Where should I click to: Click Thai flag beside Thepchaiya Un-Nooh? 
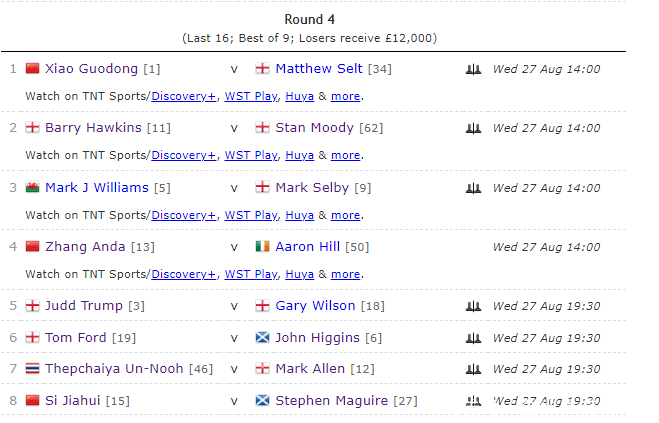click(32, 369)
